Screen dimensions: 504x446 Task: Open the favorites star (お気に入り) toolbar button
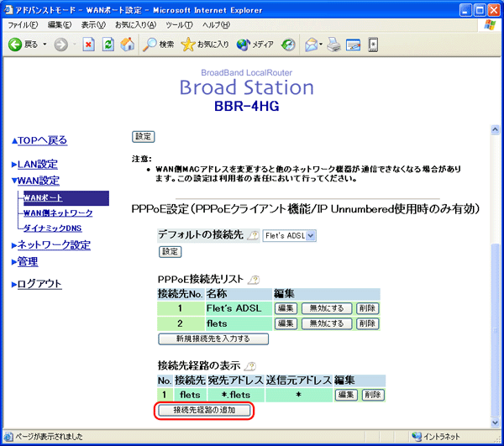[x=205, y=45]
